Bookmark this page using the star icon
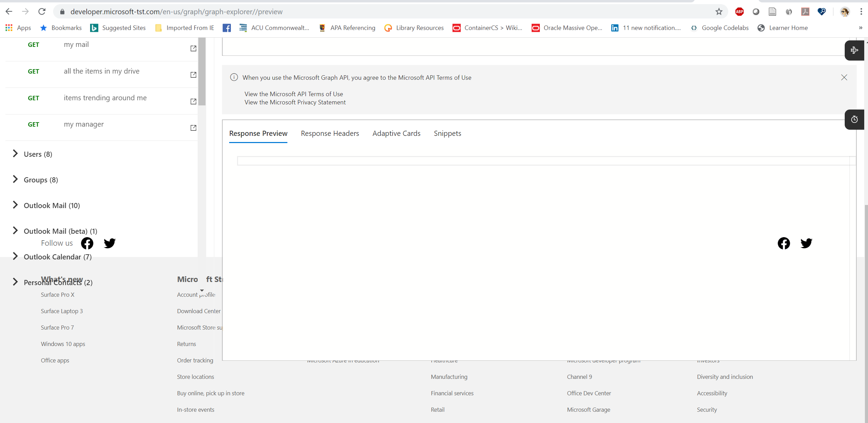Viewport: 868px width, 423px height. (719, 11)
